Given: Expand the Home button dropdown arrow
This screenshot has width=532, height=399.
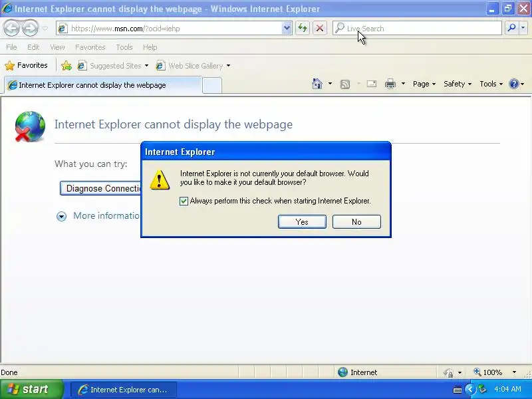Looking at the screenshot, I should (x=330, y=84).
